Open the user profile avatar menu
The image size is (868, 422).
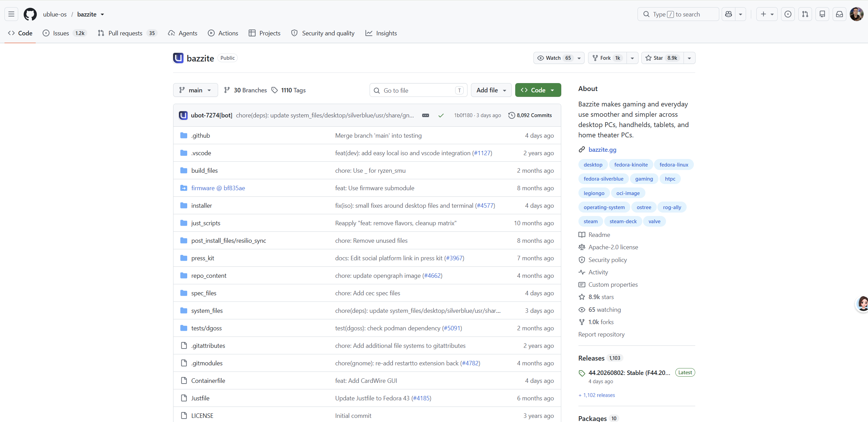pyautogui.click(x=857, y=14)
